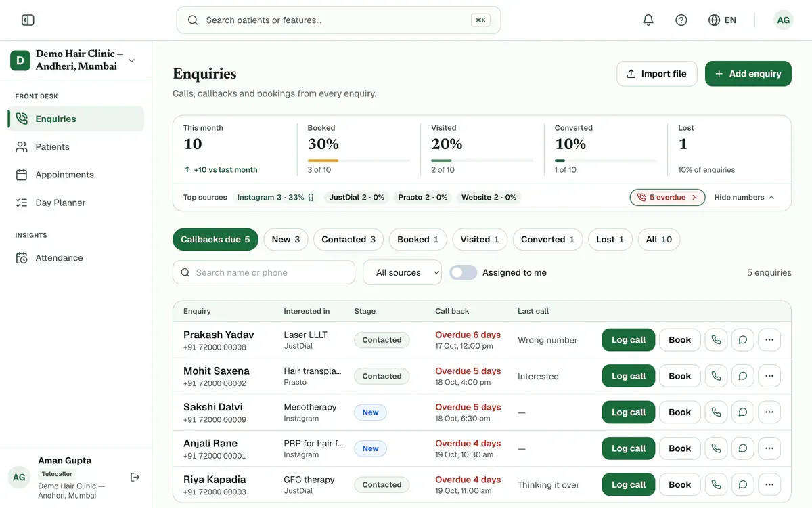812x508 pixels.
Task: Book appointment for Anjali Rane
Action: pos(680,448)
